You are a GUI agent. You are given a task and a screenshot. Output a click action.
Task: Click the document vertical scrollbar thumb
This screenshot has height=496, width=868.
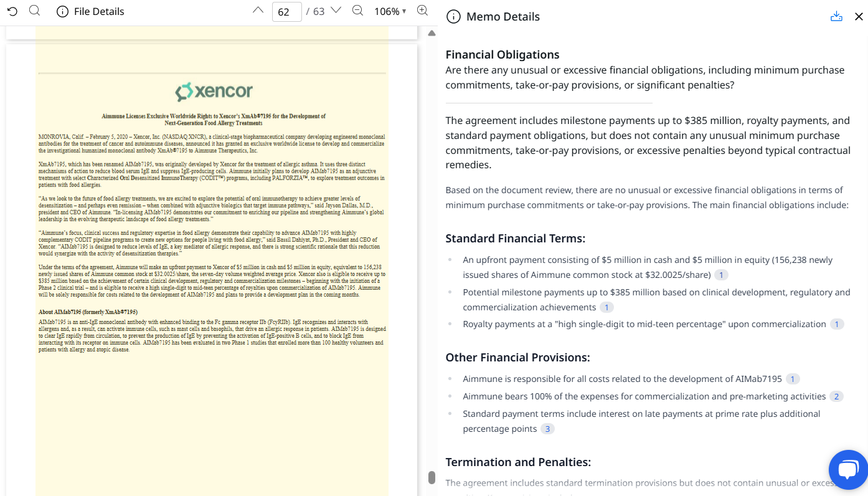pos(432,477)
